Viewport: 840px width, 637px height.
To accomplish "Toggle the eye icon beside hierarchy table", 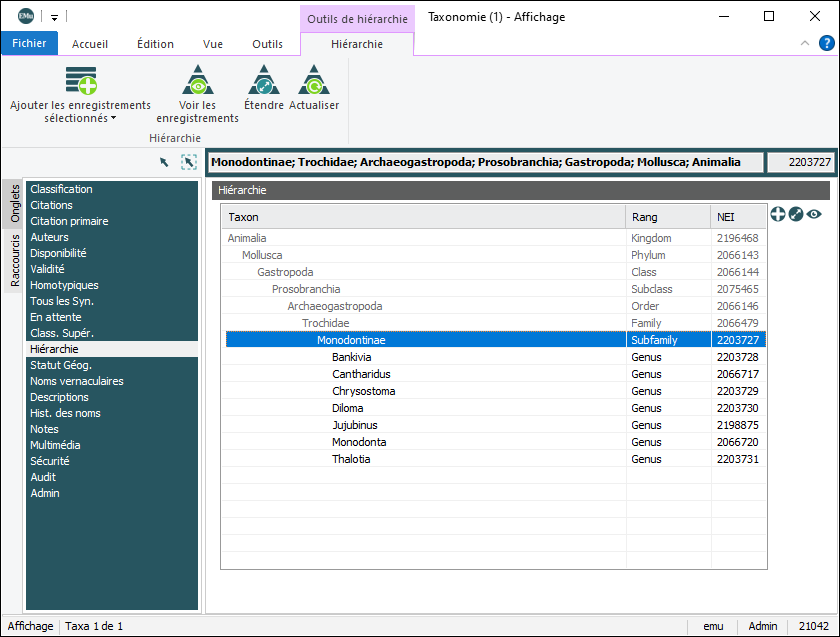I will pyautogui.click(x=814, y=214).
